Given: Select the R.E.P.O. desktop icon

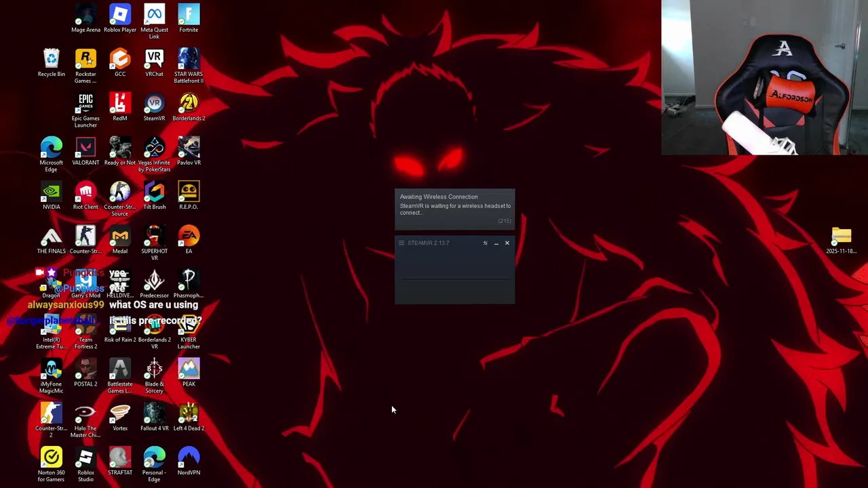Looking at the screenshot, I should 189,196.
